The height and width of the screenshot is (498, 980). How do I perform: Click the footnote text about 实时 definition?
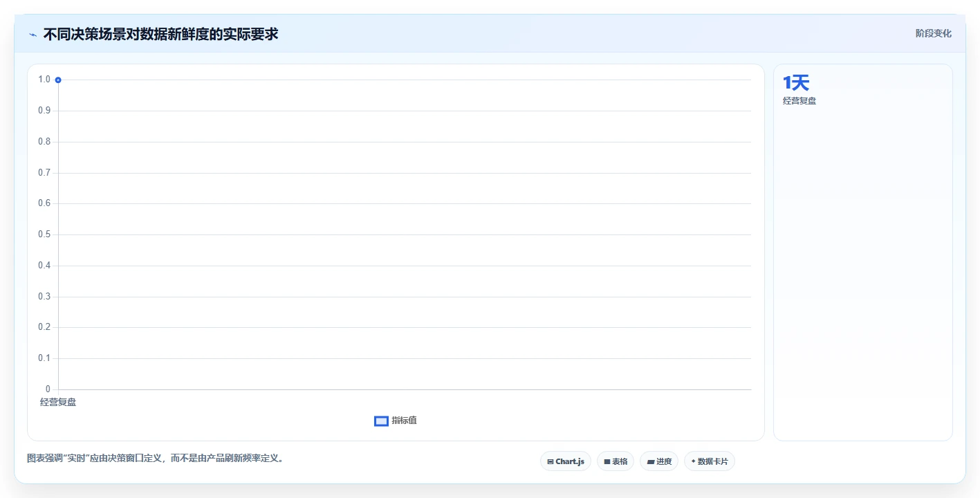156,458
